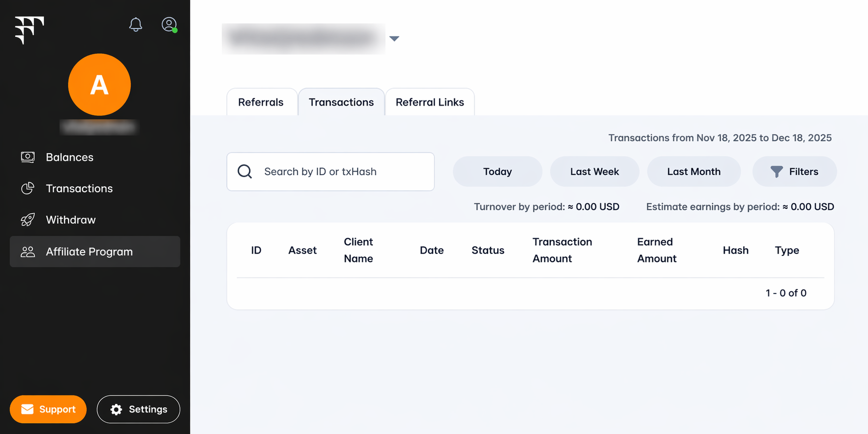The height and width of the screenshot is (434, 868).
Task: Open Filters with the funnel icon
Action: click(x=794, y=171)
